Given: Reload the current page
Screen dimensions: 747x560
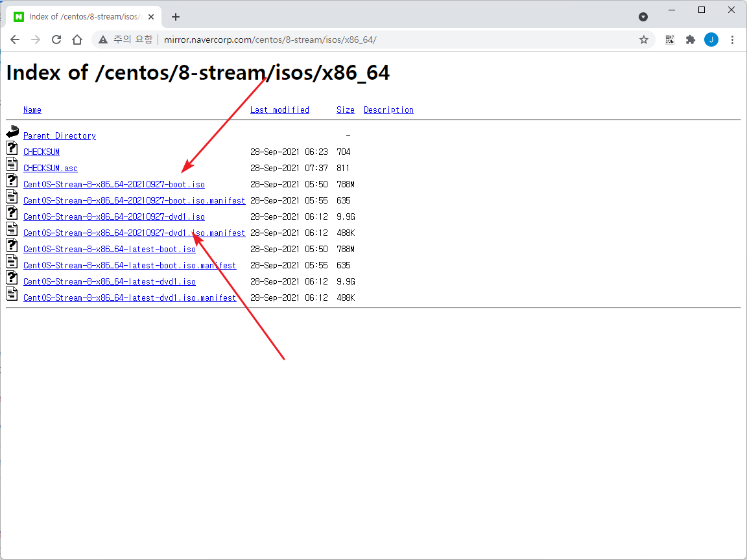Looking at the screenshot, I should pyautogui.click(x=56, y=40).
